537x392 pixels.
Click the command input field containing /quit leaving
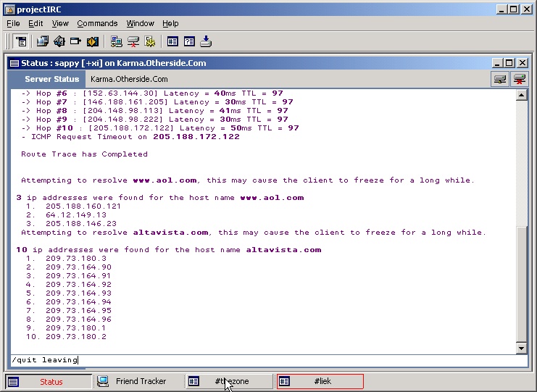261,360
